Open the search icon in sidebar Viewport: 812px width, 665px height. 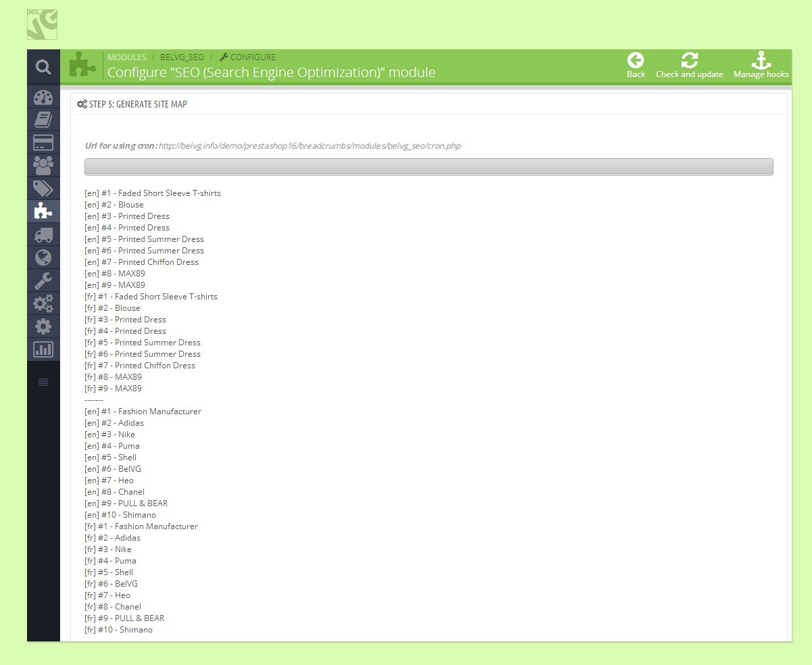[x=43, y=67]
